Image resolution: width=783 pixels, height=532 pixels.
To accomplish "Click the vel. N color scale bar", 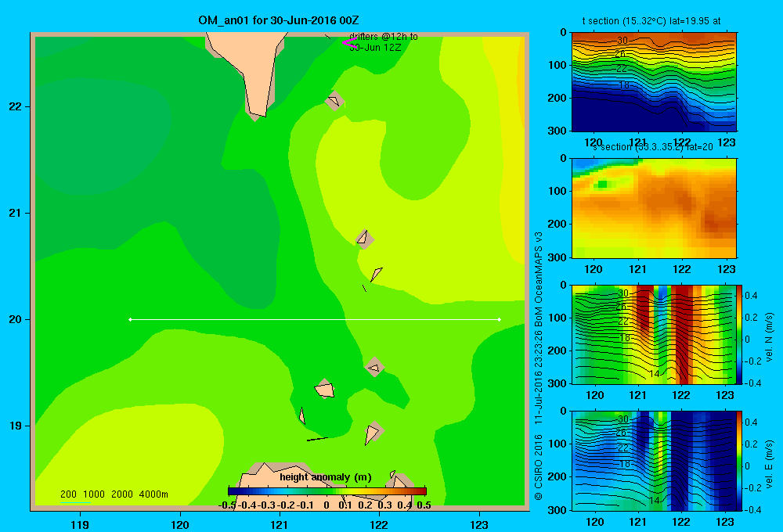I will (x=740, y=334).
